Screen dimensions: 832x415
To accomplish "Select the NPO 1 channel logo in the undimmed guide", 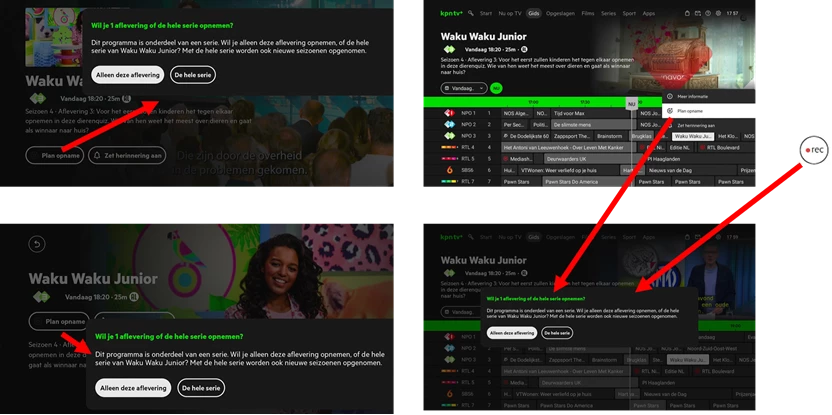I will tap(449, 113).
